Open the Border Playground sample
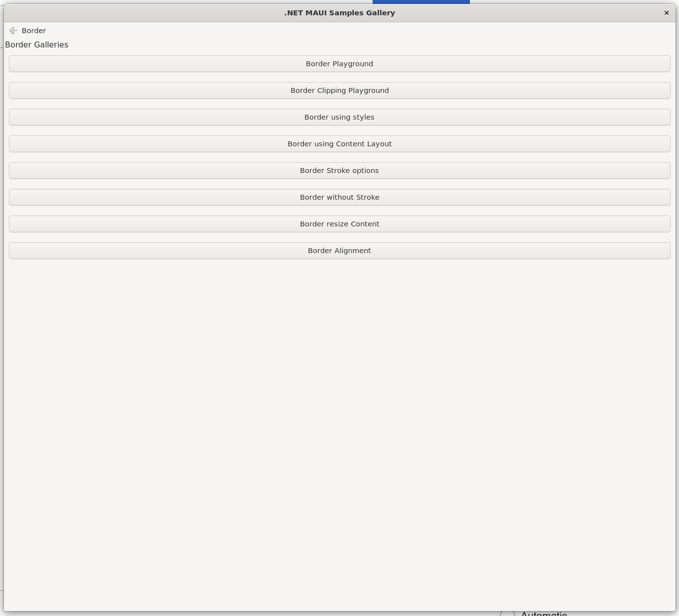Screen dimensions: 679x616 [x=339, y=64]
